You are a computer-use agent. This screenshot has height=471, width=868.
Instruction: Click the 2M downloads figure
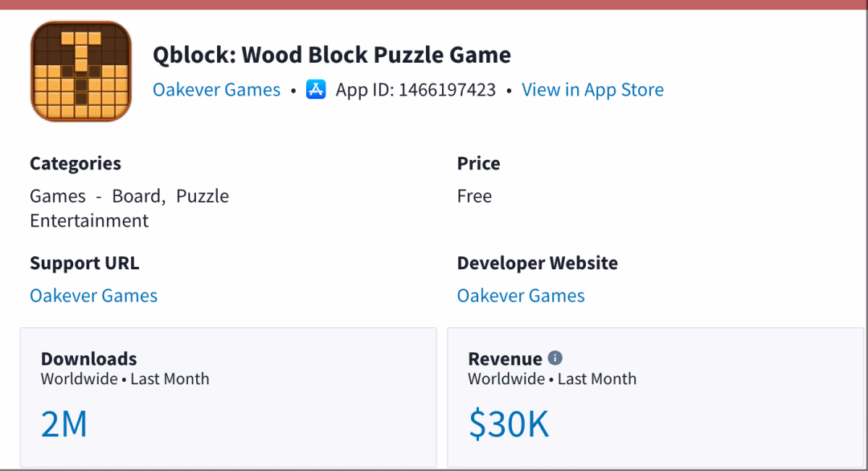pyautogui.click(x=64, y=424)
